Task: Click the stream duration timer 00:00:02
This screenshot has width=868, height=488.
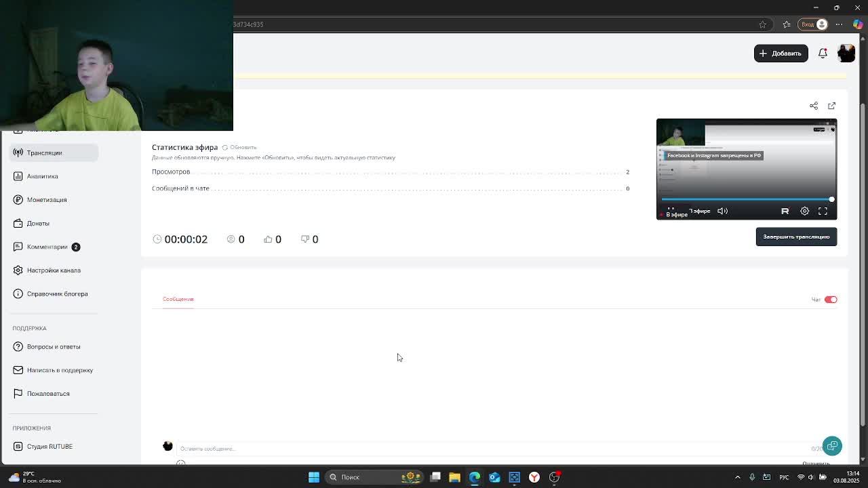Action: pyautogui.click(x=186, y=239)
